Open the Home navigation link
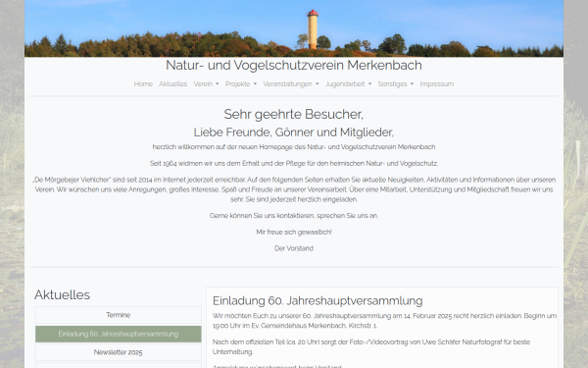The height and width of the screenshot is (368, 588). 143,84
